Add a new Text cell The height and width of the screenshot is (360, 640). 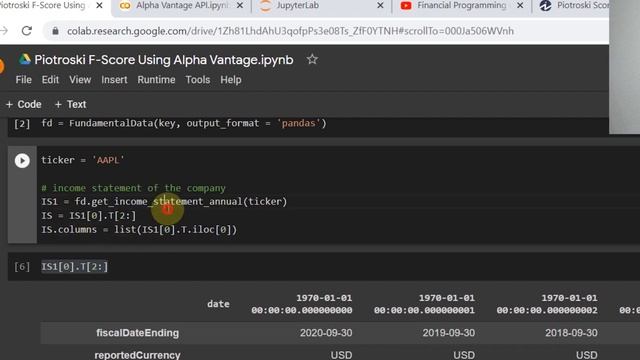[x=70, y=104]
